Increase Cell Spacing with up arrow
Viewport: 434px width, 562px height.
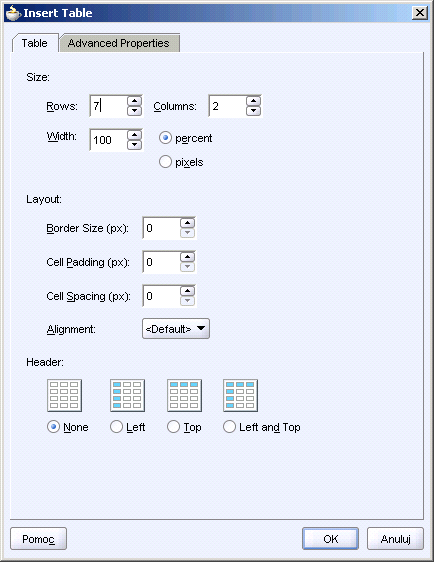point(187,291)
